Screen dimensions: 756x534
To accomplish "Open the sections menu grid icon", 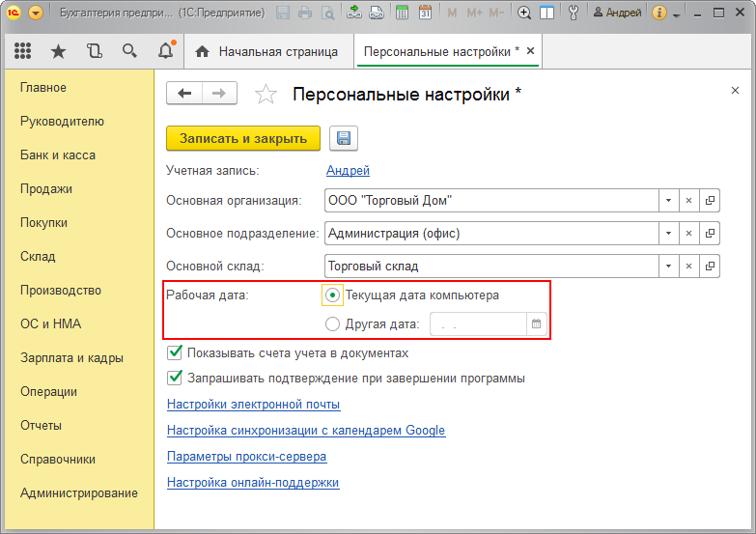I will click(22, 51).
